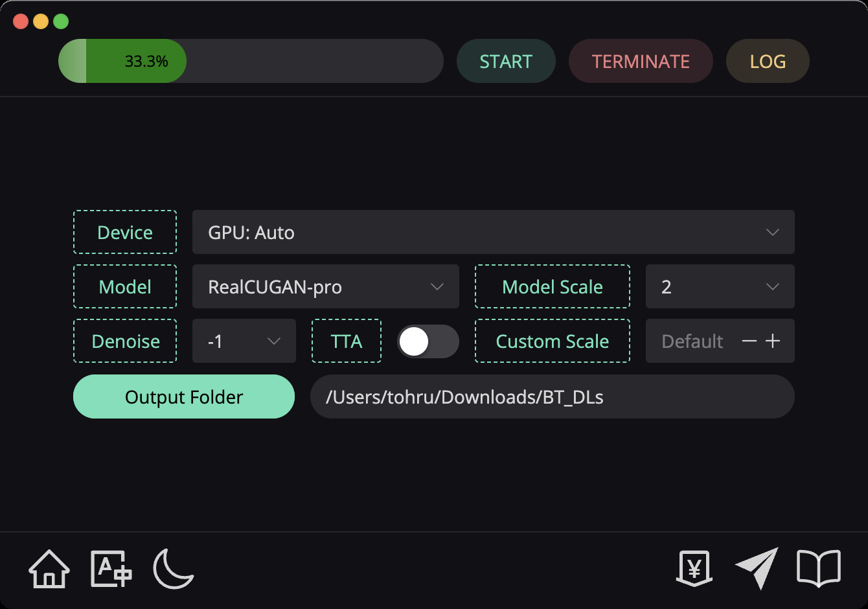Expand the RealCUGAN-pro model dropdown

(x=325, y=286)
